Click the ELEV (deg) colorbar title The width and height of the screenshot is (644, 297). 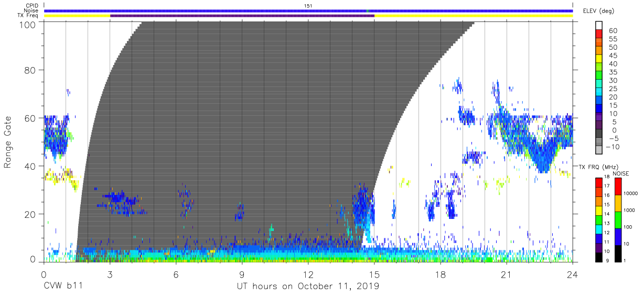(598, 11)
